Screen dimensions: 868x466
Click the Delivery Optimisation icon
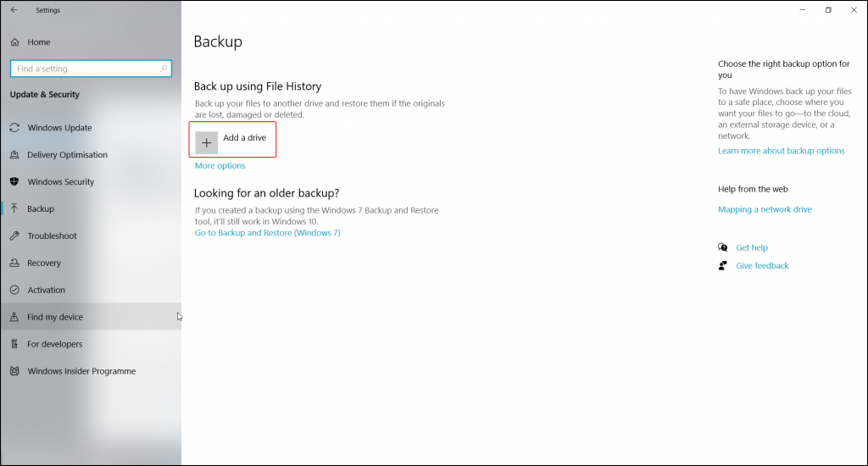[14, 155]
